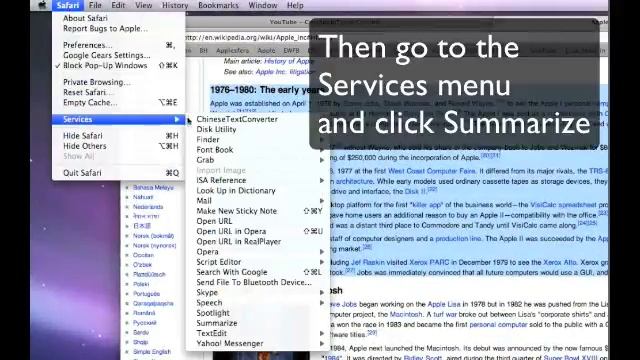Open the personal computer link
640x360 pixels.
click(498, 324)
